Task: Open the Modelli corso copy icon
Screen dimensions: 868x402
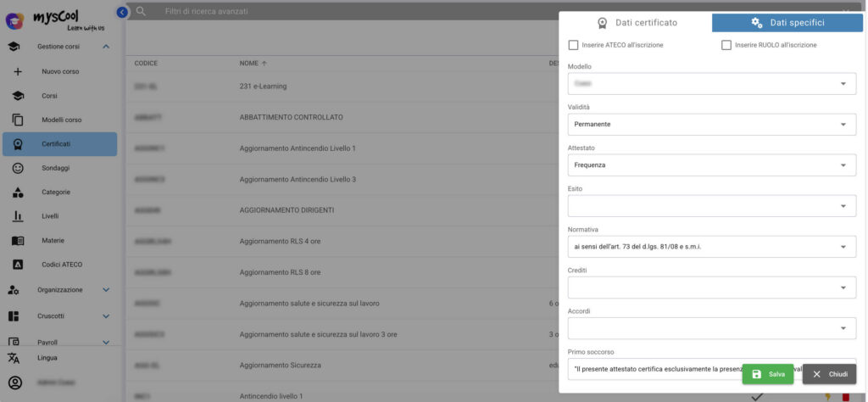Action: click(18, 120)
